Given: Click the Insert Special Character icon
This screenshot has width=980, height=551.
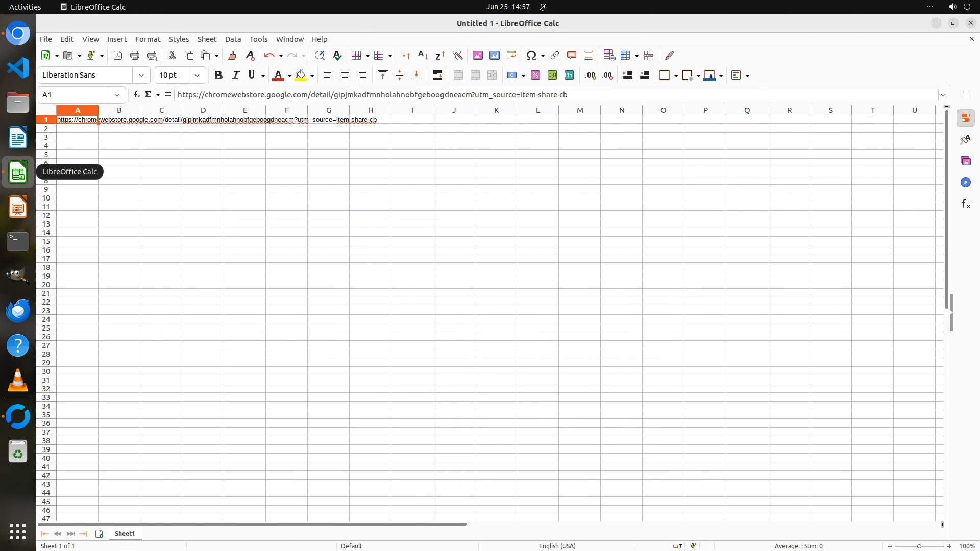Looking at the screenshot, I should click(531, 55).
